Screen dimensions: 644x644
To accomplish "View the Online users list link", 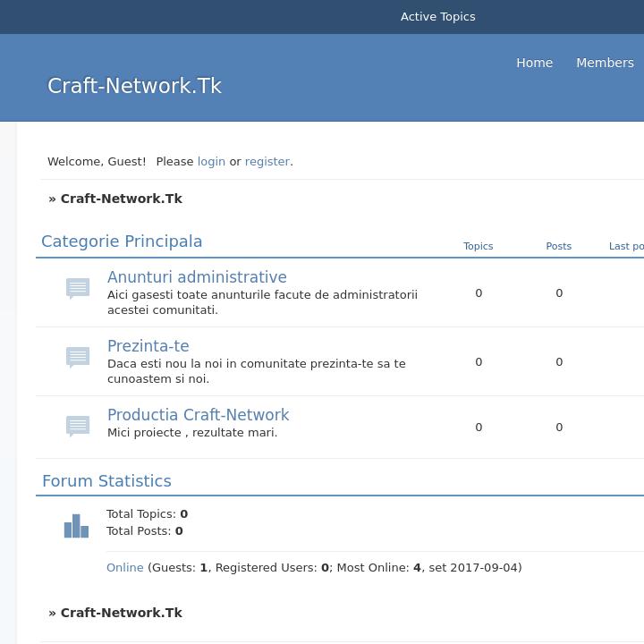I will point(124,568).
